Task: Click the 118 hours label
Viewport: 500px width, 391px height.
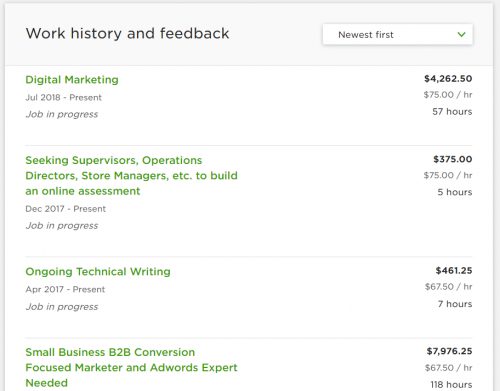Action: click(451, 385)
